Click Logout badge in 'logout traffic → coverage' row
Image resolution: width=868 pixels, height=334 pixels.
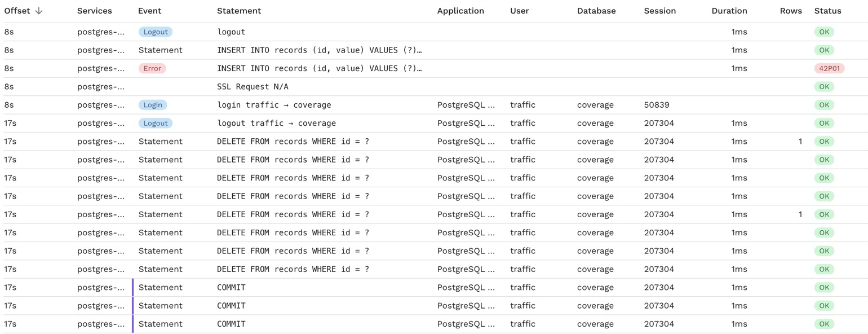tap(156, 123)
